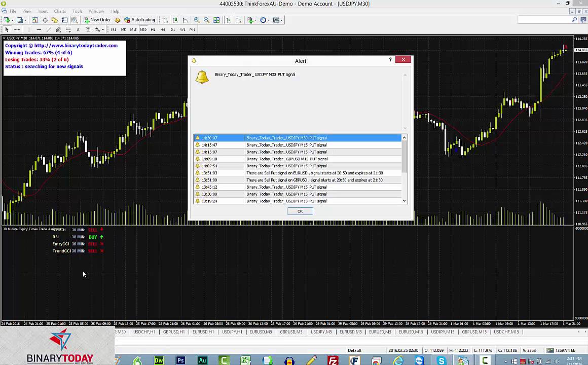Viewport: 588px width, 365px height.
Task: Zoom in on the chart
Action: click(x=197, y=20)
